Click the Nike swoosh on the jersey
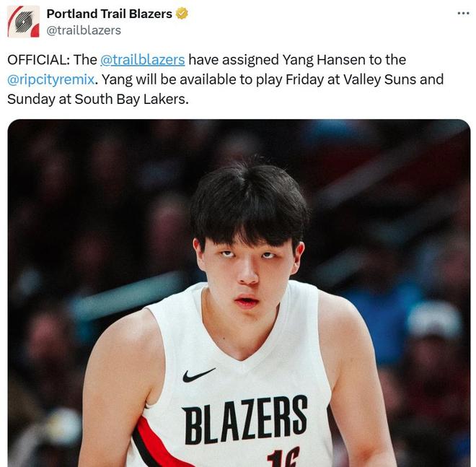 point(198,375)
